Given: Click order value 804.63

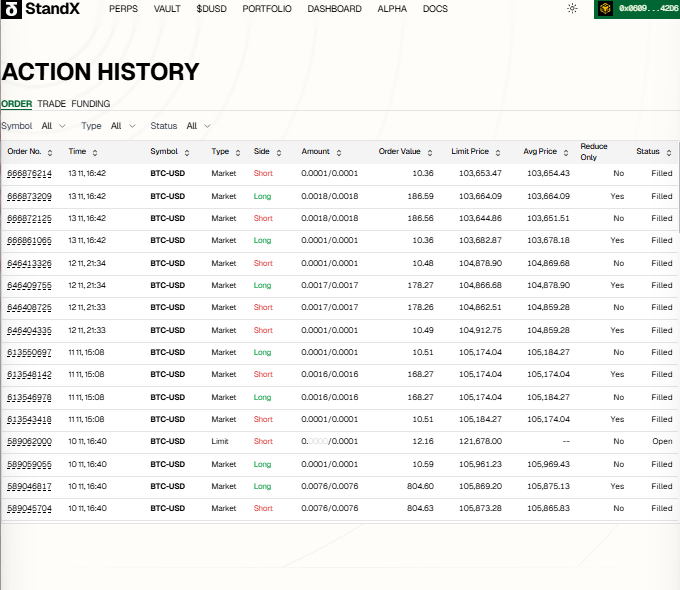Looking at the screenshot, I should [420, 508].
